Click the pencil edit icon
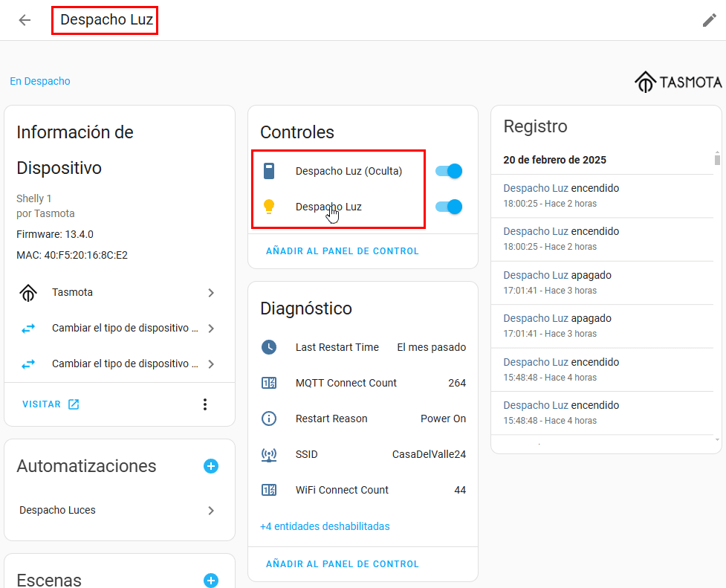726x588 pixels. pyautogui.click(x=709, y=20)
